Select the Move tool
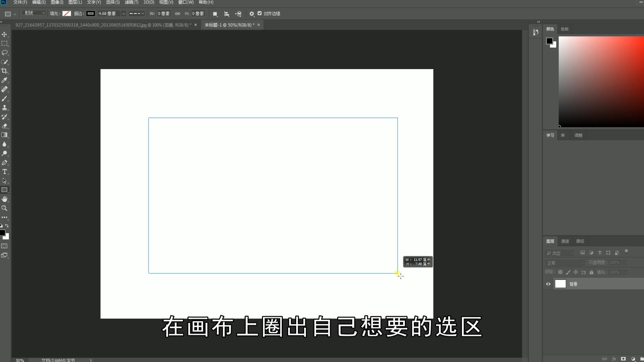The image size is (644, 362). point(4,35)
